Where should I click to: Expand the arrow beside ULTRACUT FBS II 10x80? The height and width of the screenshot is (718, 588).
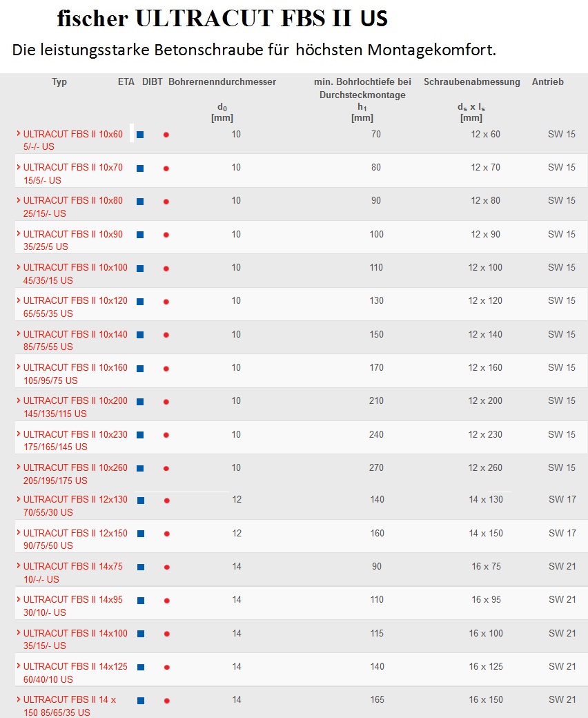click(19, 201)
